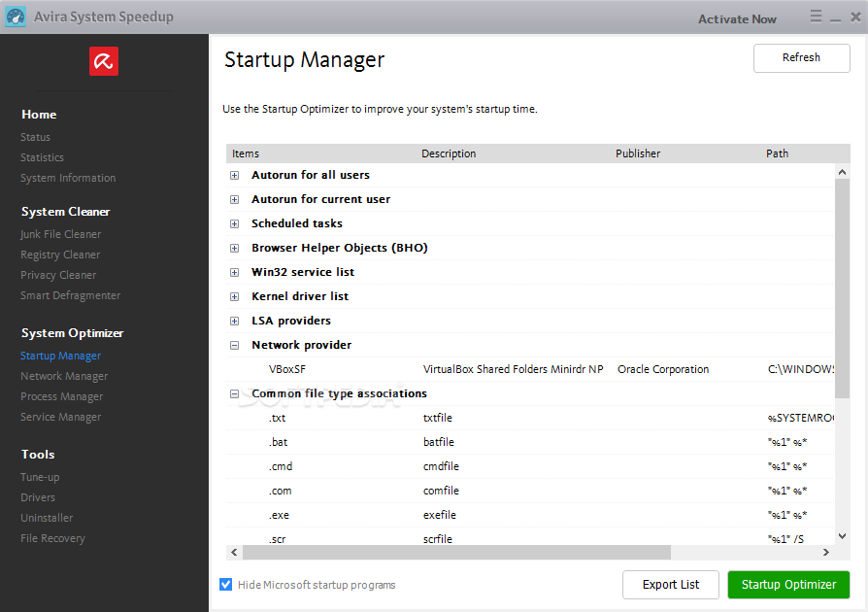The height and width of the screenshot is (612, 868).
Task: Open the Registry Cleaner
Action: 60,255
